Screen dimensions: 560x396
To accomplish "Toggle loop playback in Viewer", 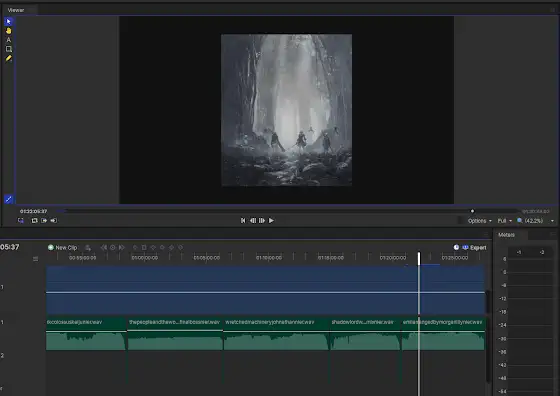I will pyautogui.click(x=34, y=221).
